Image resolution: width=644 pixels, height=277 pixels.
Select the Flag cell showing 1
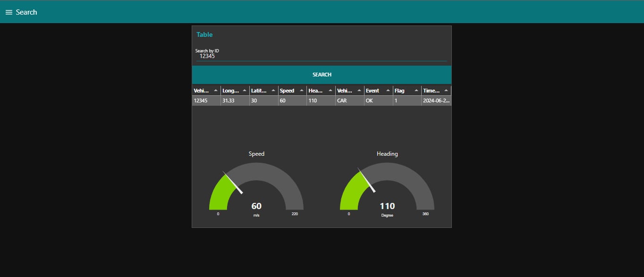pyautogui.click(x=407, y=101)
